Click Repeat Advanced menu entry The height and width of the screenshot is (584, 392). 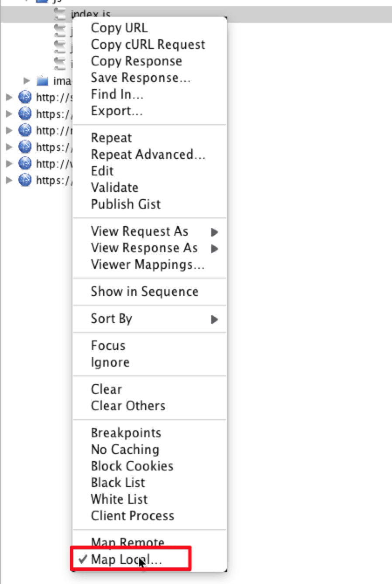click(148, 155)
